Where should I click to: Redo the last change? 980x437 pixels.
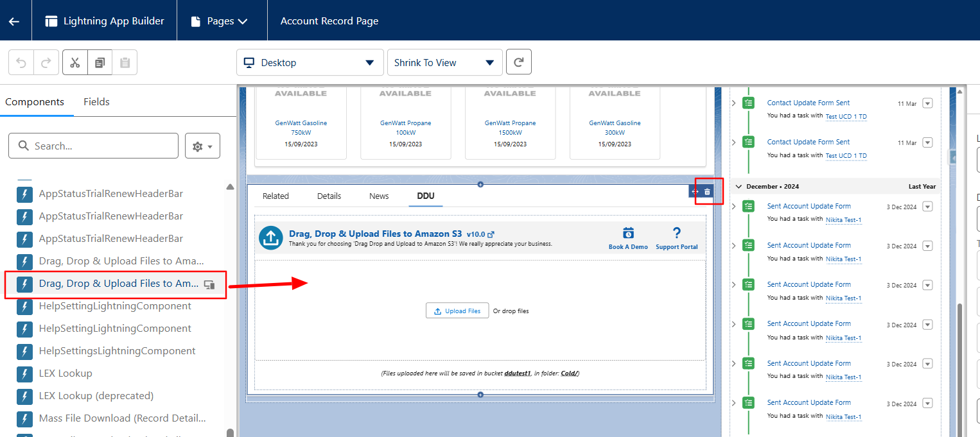[46, 63]
